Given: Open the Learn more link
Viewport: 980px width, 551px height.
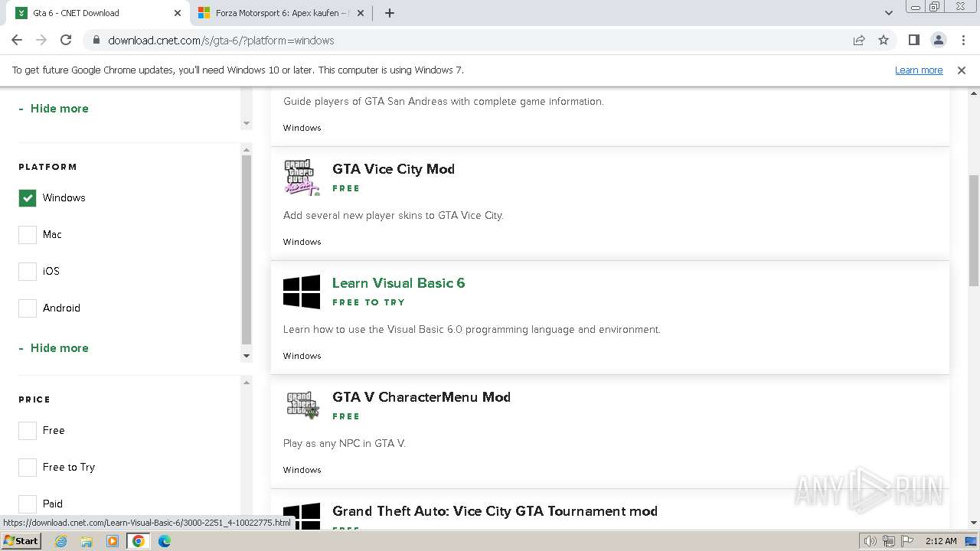Looking at the screenshot, I should pyautogui.click(x=919, y=70).
